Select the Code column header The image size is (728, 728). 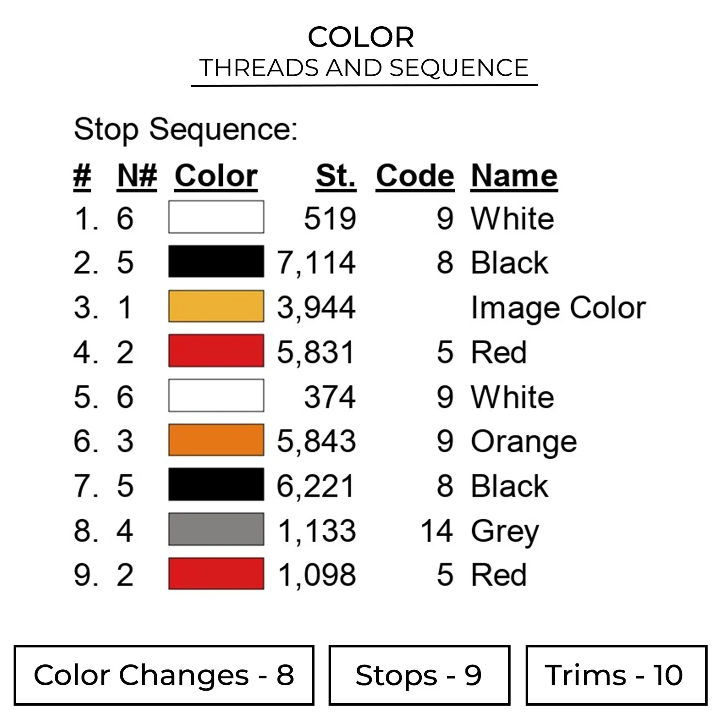coord(415,176)
